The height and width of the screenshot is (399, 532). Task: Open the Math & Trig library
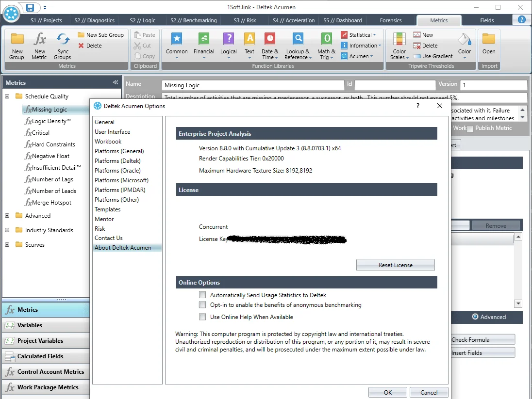coord(326,46)
